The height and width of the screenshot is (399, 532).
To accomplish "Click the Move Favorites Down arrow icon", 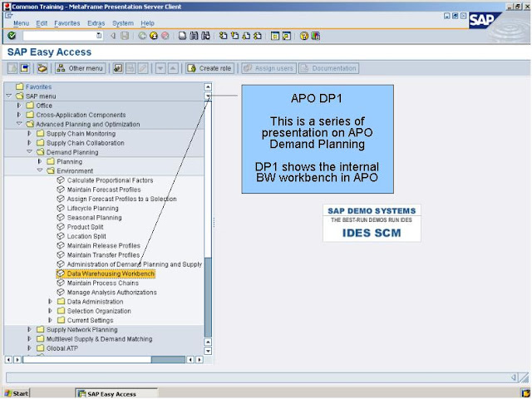I will pos(160,68).
